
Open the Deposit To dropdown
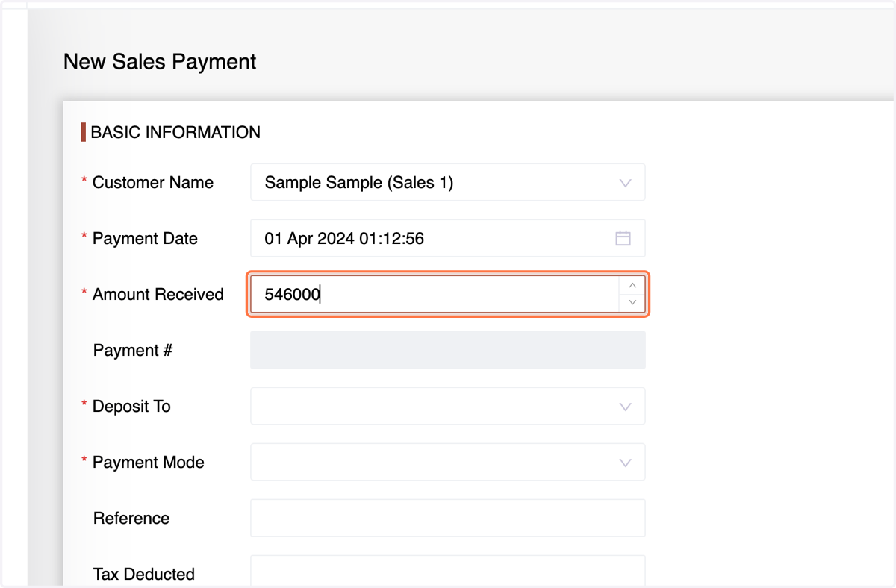(448, 406)
